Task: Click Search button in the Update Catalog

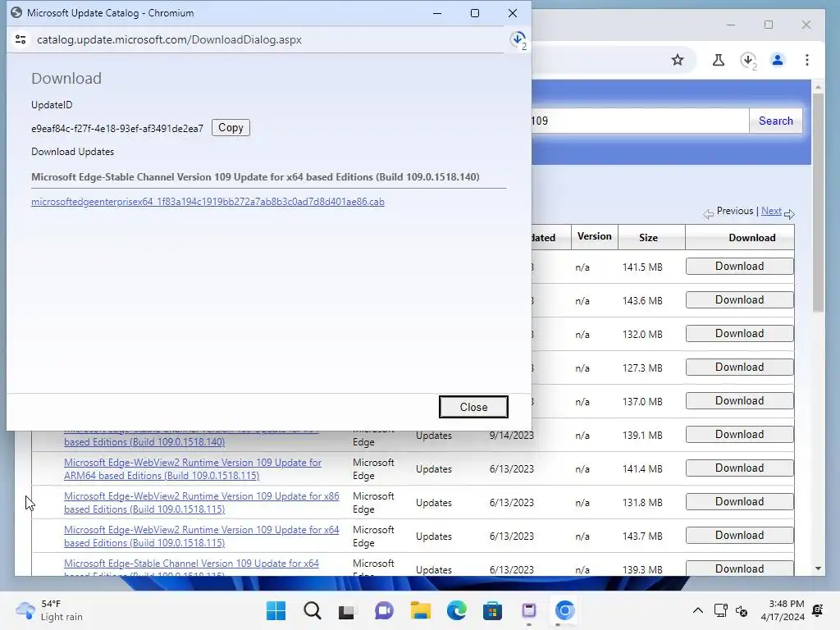Action: click(x=775, y=121)
